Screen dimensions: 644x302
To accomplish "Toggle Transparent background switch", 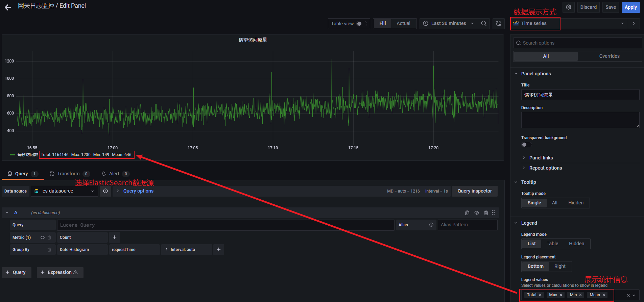I will 526,145.
